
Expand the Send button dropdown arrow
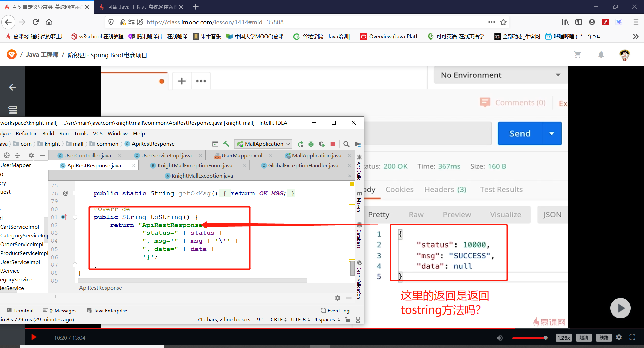tap(552, 133)
